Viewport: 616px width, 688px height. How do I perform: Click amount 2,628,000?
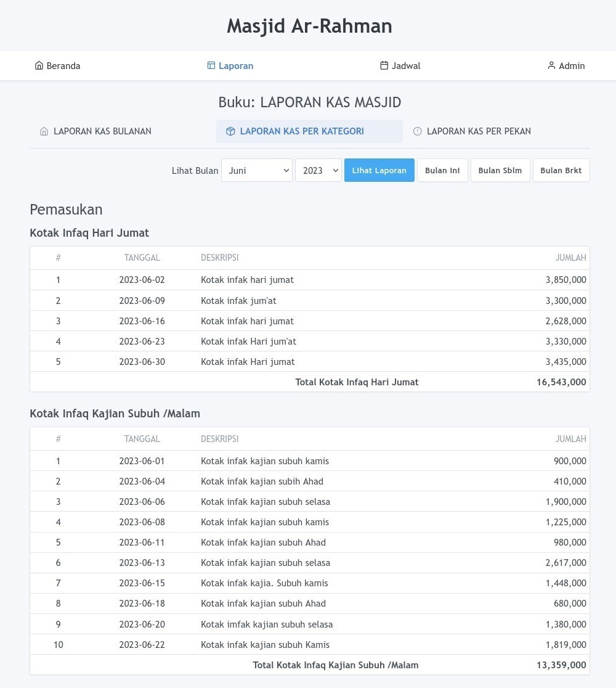click(x=565, y=321)
